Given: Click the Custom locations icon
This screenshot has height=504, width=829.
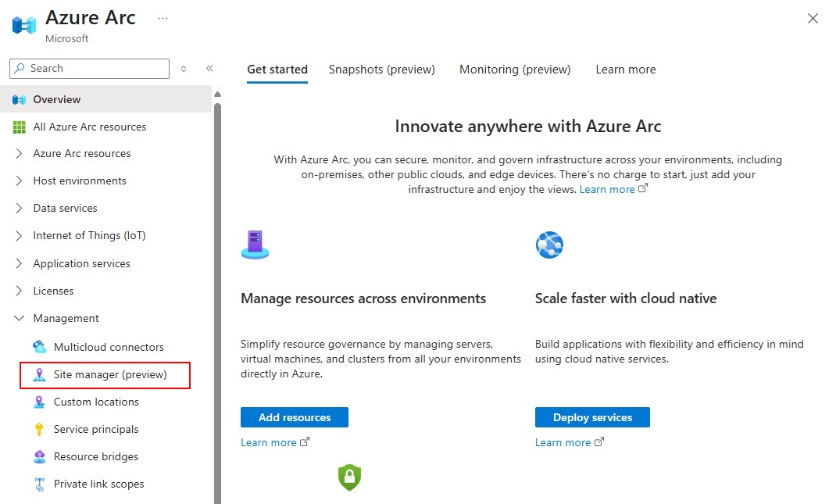Looking at the screenshot, I should 41,402.
